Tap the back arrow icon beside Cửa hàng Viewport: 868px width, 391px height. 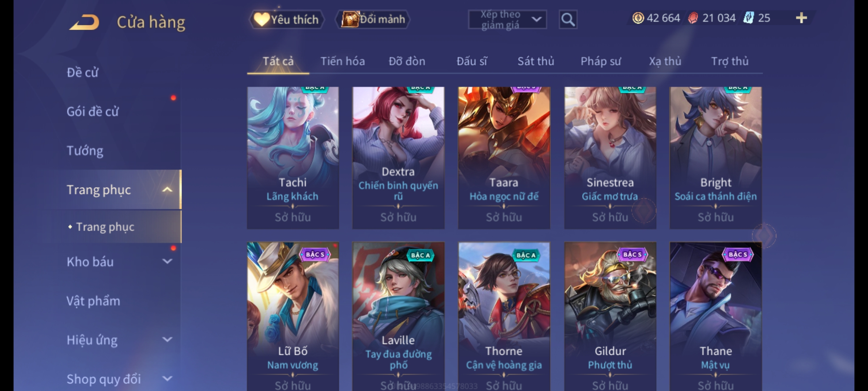(84, 22)
